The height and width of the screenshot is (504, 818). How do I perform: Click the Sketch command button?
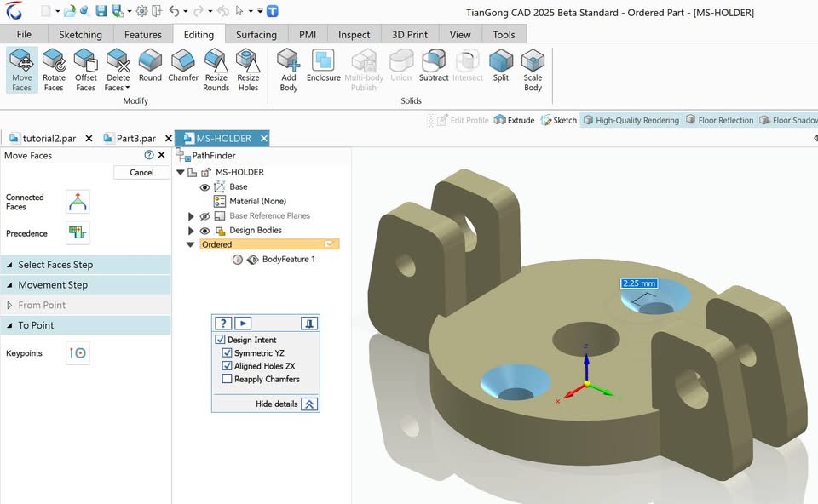559,120
